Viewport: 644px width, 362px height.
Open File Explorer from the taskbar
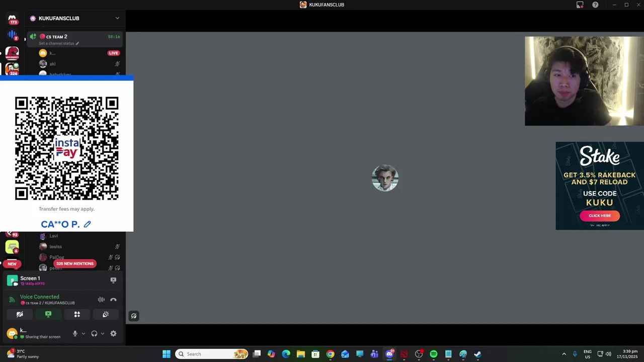[300, 354]
